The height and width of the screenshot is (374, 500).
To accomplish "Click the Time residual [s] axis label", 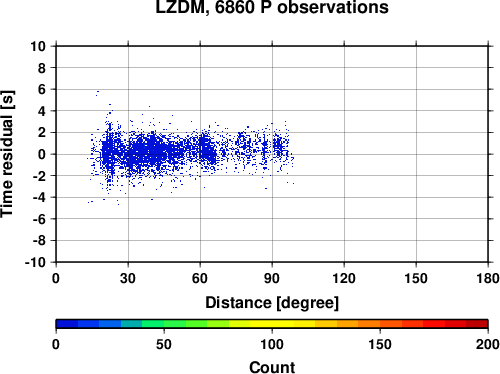I will pos(7,154).
